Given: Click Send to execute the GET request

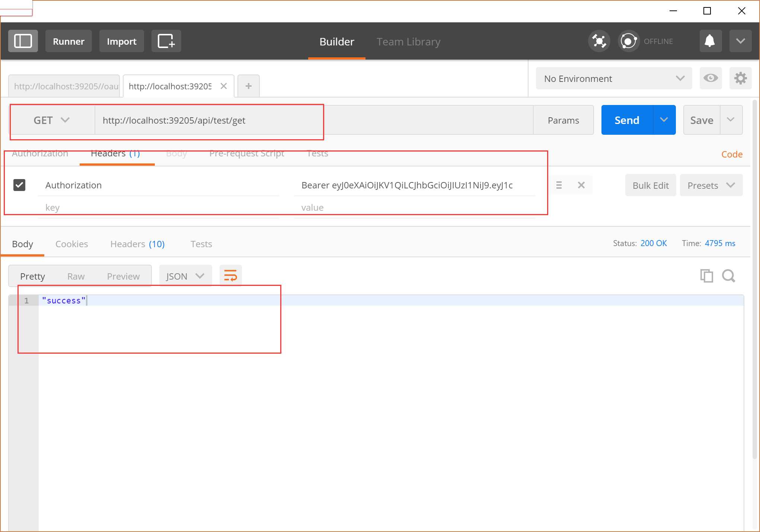Looking at the screenshot, I should [x=627, y=120].
